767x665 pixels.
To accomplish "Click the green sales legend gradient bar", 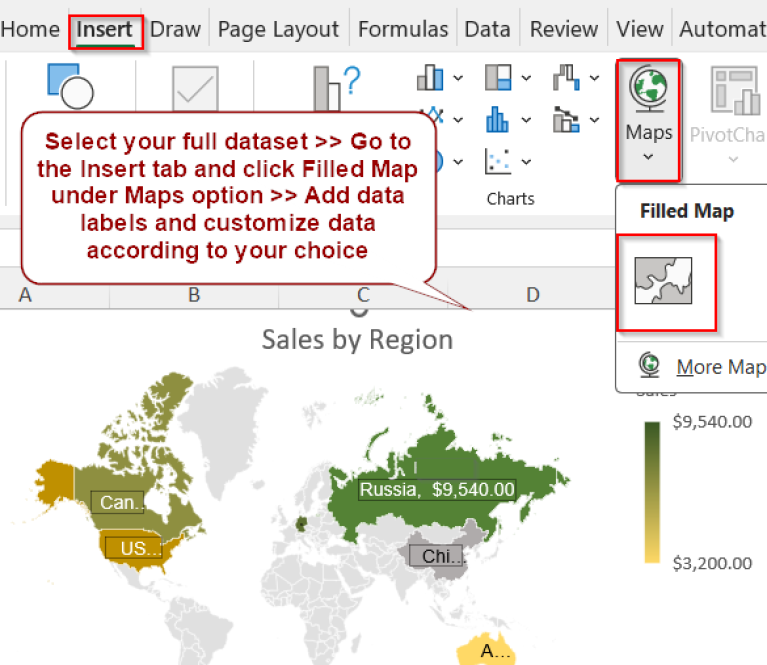I will (x=652, y=492).
